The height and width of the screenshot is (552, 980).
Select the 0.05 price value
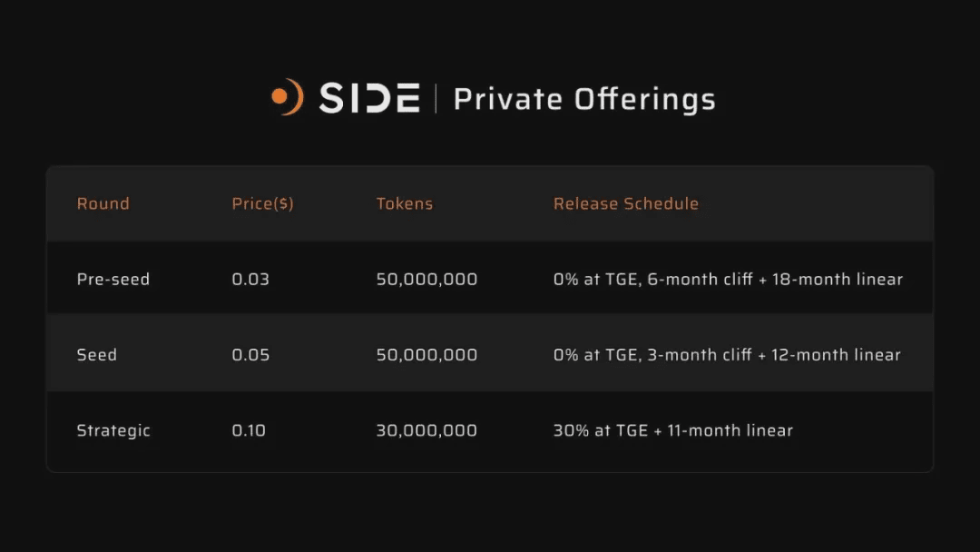click(250, 354)
